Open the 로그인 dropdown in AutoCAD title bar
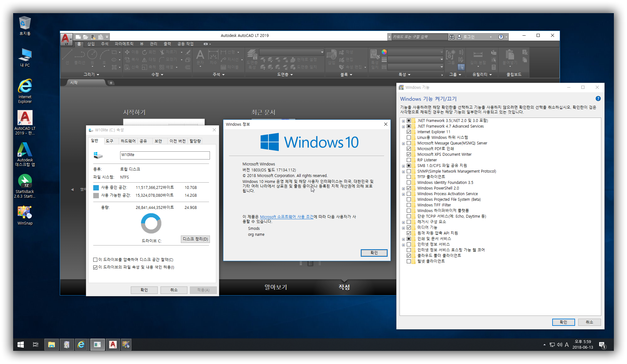This screenshot has width=627, height=364. pos(491,37)
